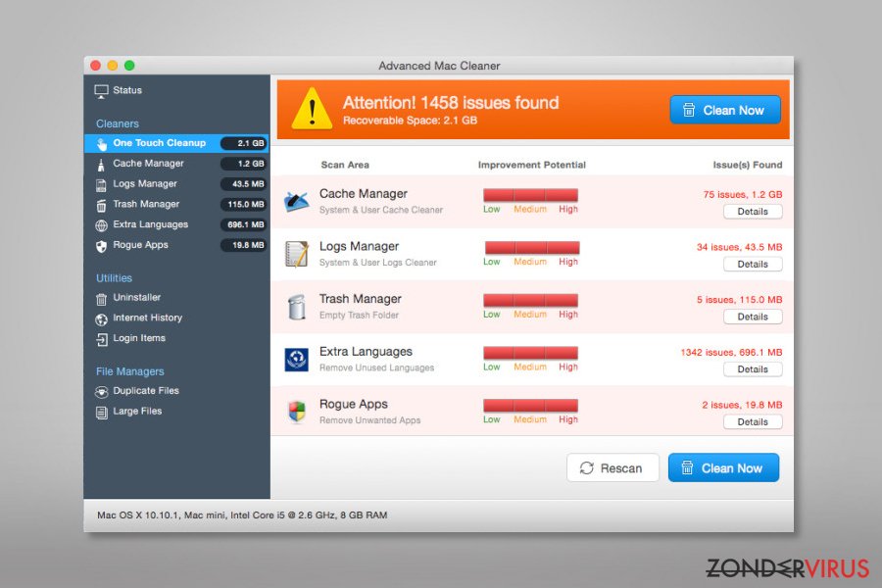Click the 'Improvement Potential' column header
882x588 pixels.
click(531, 165)
